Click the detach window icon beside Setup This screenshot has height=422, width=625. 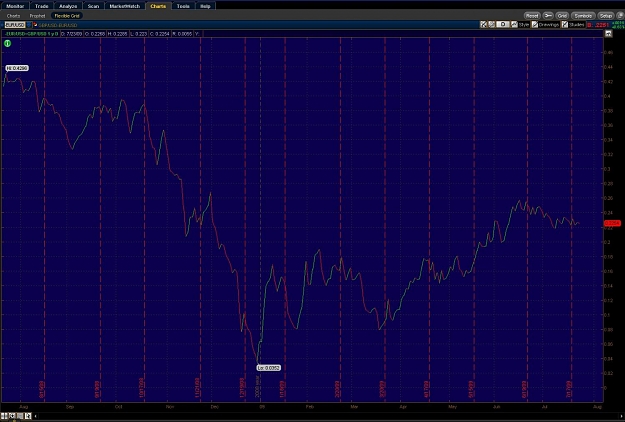click(x=620, y=16)
